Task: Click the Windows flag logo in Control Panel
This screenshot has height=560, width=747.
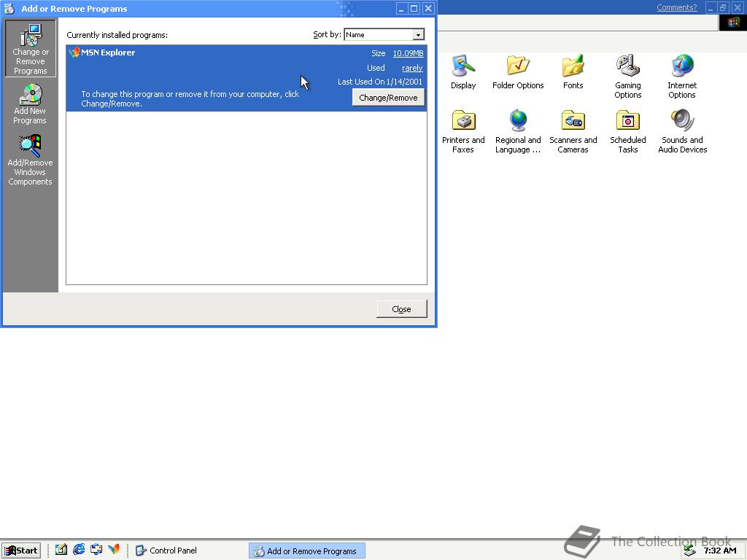Action: (x=732, y=23)
